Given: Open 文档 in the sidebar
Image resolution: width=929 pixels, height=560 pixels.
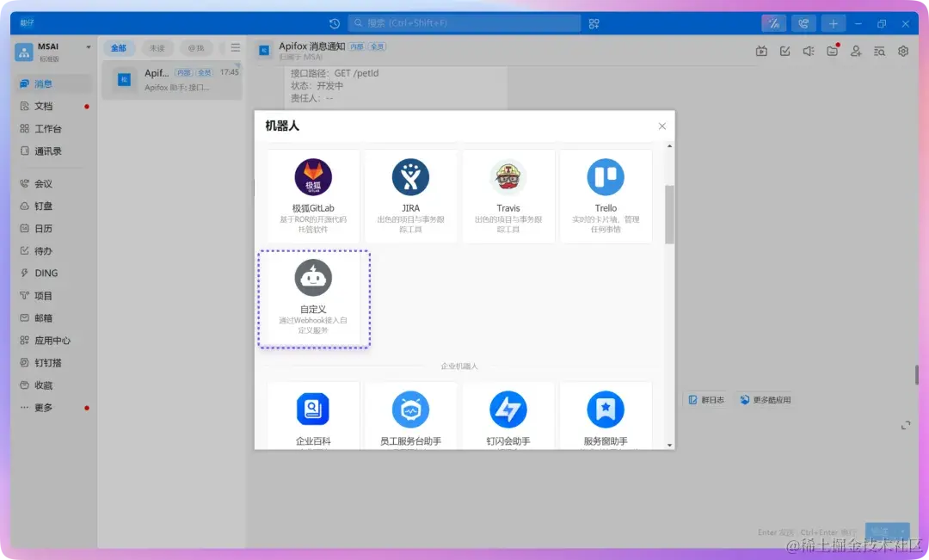Looking at the screenshot, I should (x=53, y=106).
